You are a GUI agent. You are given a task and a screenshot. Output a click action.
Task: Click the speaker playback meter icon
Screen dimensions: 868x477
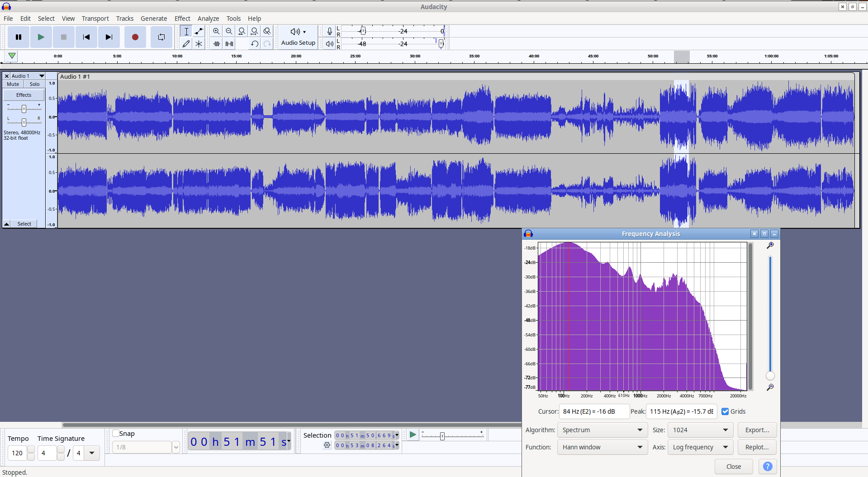pyautogui.click(x=330, y=44)
